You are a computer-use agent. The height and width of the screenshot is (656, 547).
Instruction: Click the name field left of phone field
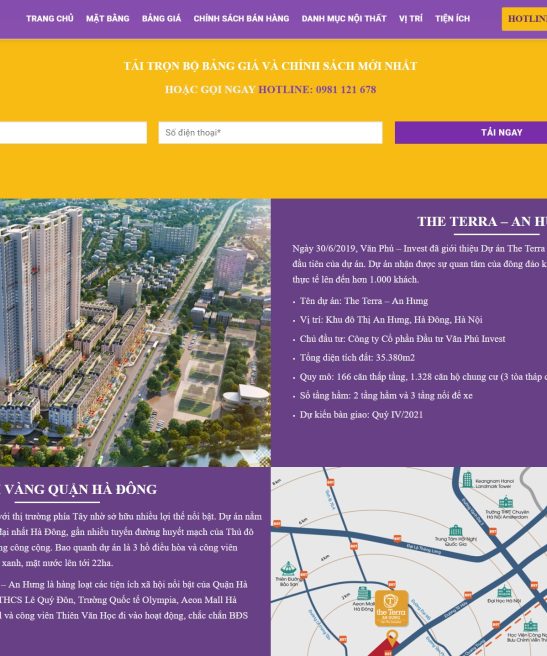(73, 133)
